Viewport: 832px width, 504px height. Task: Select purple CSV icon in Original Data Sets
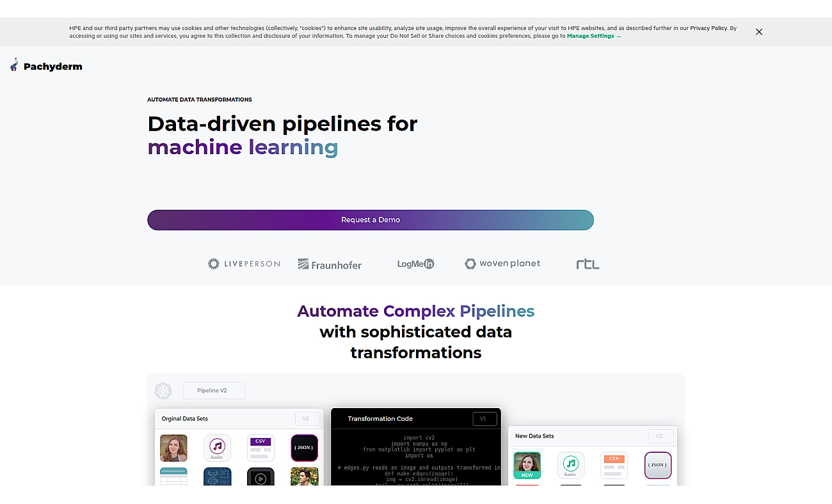pos(260,448)
